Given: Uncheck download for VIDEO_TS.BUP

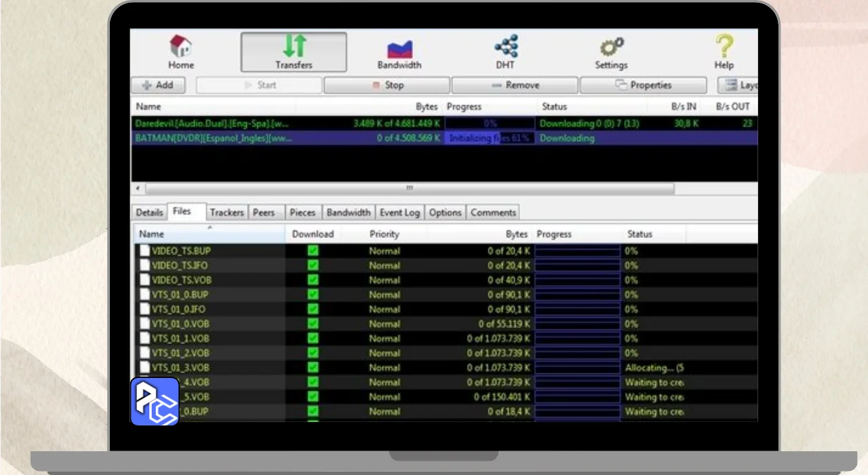Looking at the screenshot, I should click(x=313, y=251).
